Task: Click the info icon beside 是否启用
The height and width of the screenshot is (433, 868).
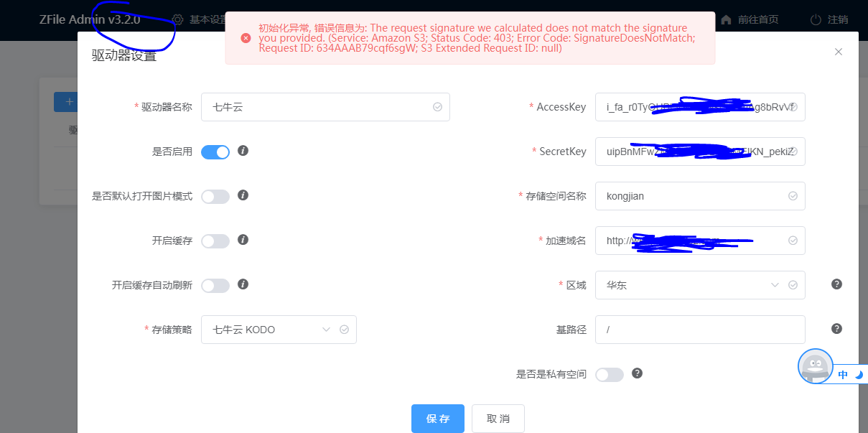Action: 243,152
